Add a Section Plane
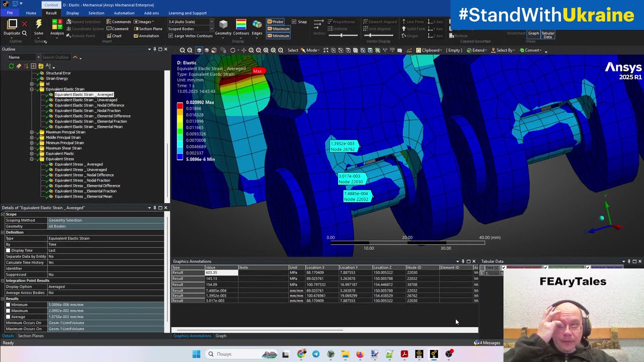644x362 pixels. [148, 29]
